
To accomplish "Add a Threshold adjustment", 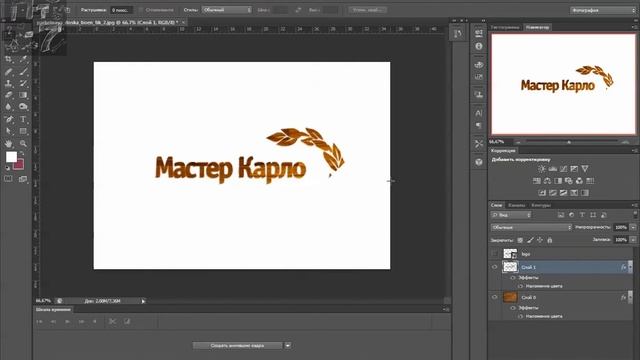I will click(x=563, y=193).
